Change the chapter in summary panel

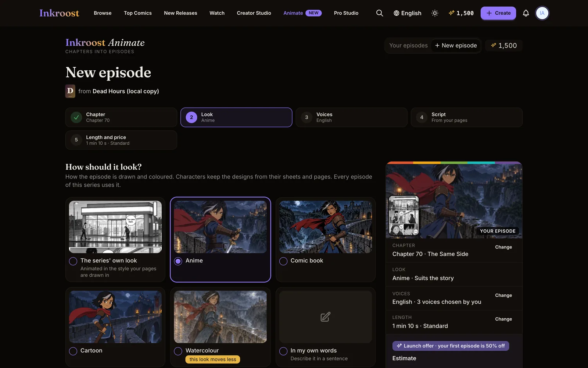coord(503,247)
